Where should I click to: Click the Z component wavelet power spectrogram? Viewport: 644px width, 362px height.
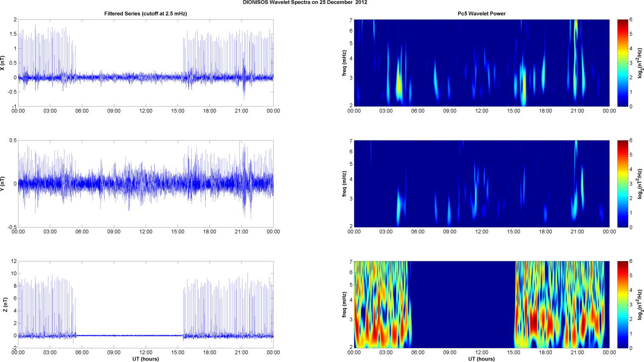point(481,304)
